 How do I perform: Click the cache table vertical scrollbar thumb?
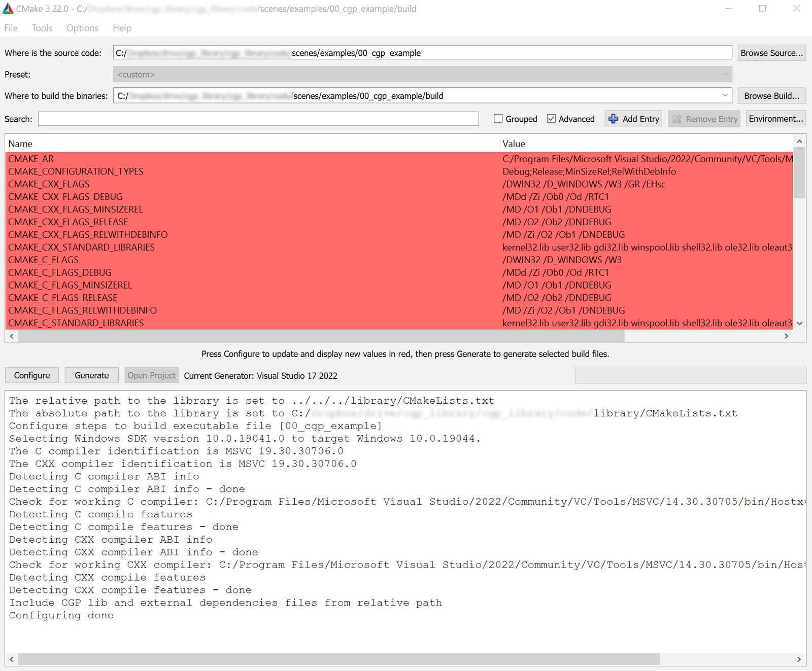(799, 172)
